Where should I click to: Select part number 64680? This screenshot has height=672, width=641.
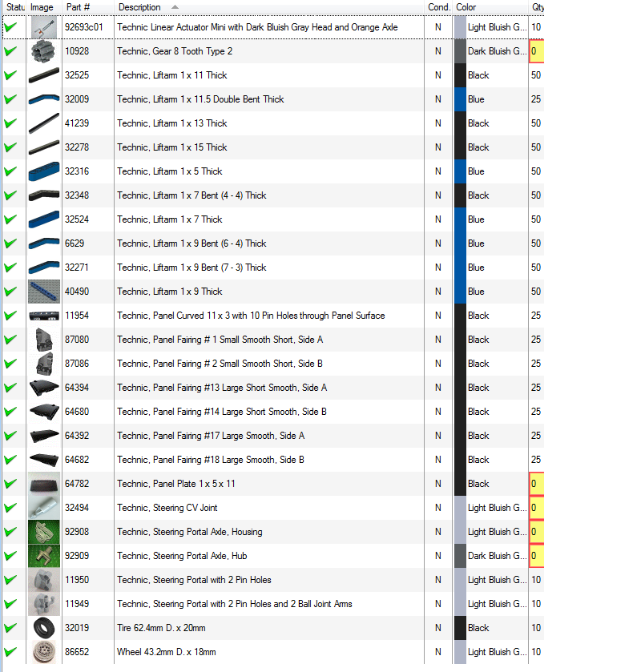coord(77,412)
